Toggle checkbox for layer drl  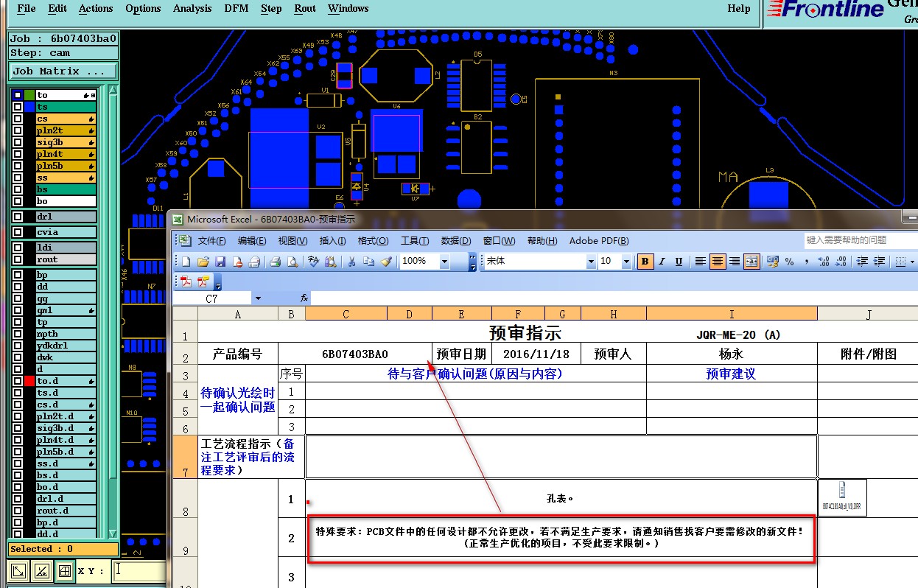[17, 217]
